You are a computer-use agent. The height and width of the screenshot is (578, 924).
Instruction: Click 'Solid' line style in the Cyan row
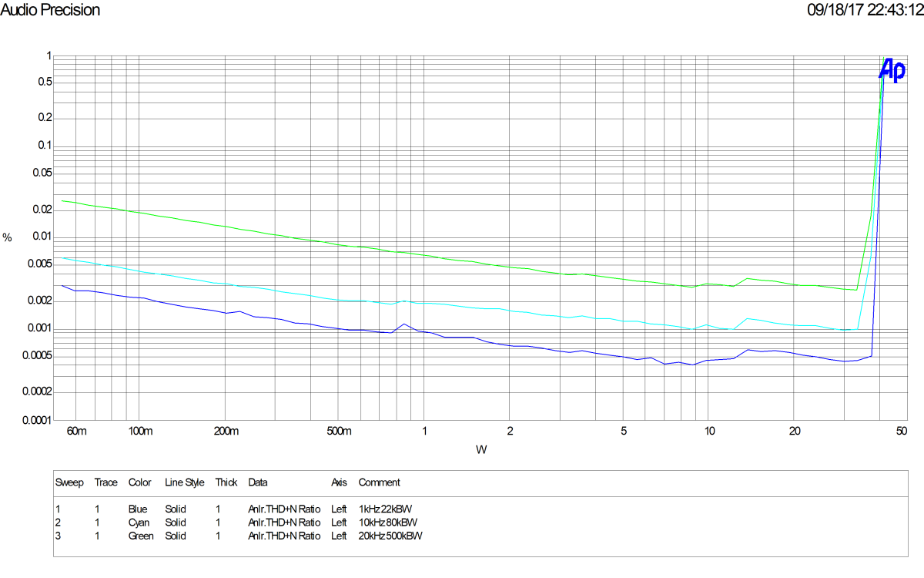pos(176,523)
